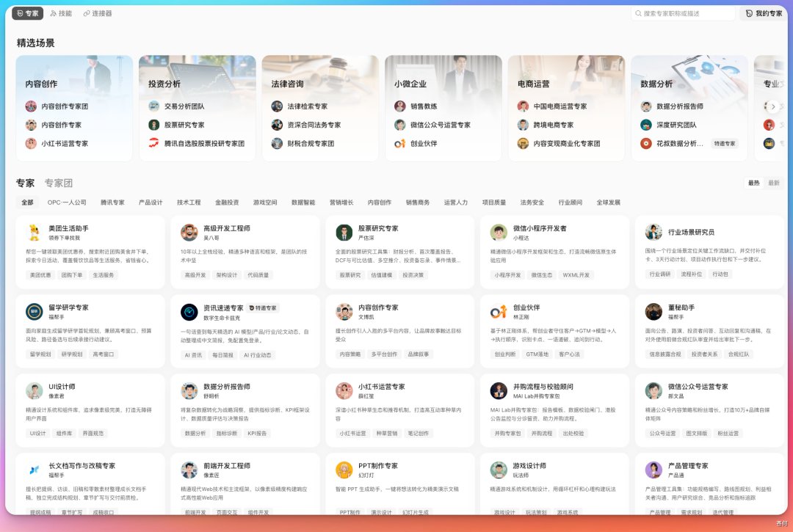Click the KPI报告 tag

tap(257, 434)
